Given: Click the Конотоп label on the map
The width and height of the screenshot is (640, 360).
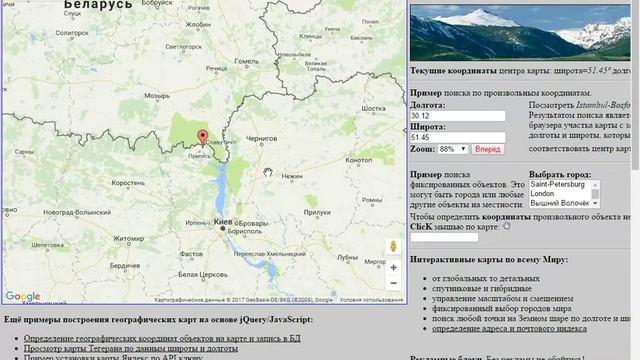Looking at the screenshot, I should (x=358, y=160).
